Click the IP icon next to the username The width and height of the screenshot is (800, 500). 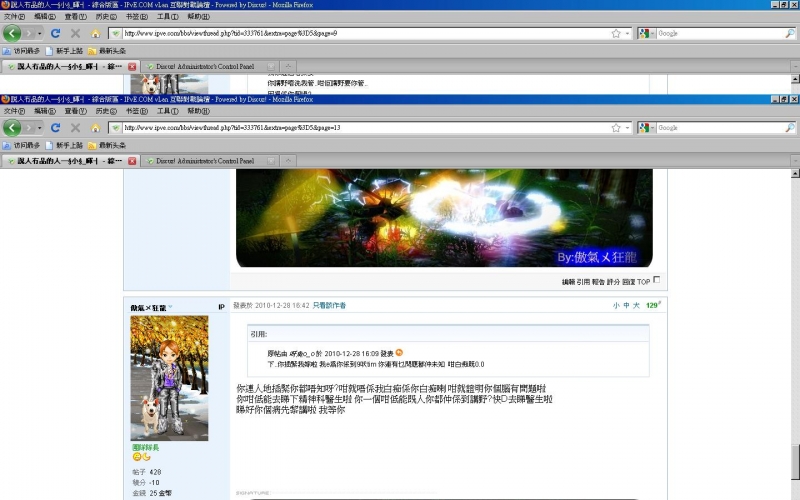pyautogui.click(x=221, y=307)
